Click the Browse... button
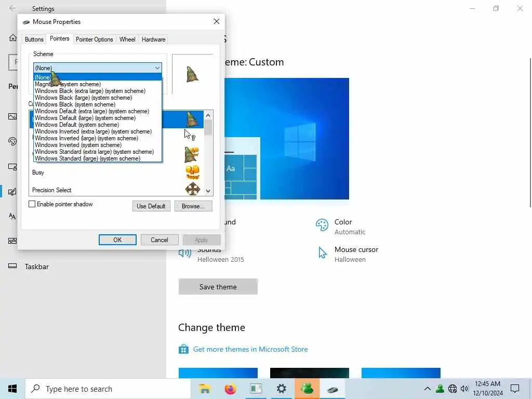The height and width of the screenshot is (399, 532). point(193,206)
